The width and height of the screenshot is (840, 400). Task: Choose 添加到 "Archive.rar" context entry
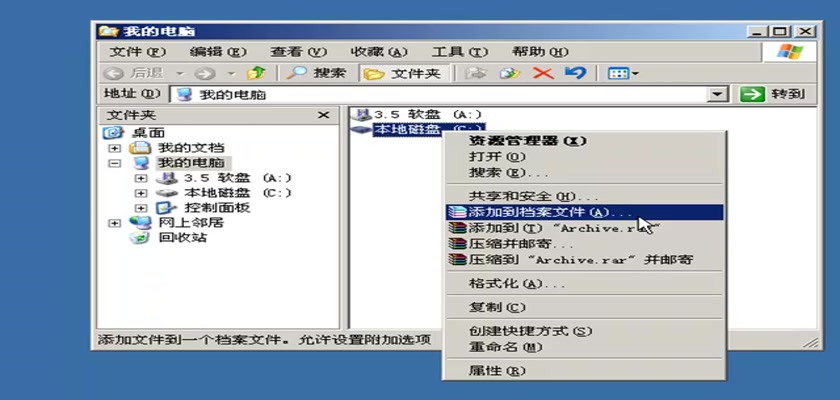coord(584,228)
